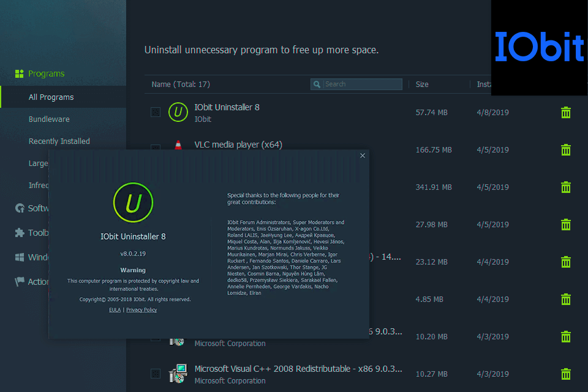The height and width of the screenshot is (392, 588).
Task: Click the Programs grid icon in sidebar
Action: (x=19, y=73)
